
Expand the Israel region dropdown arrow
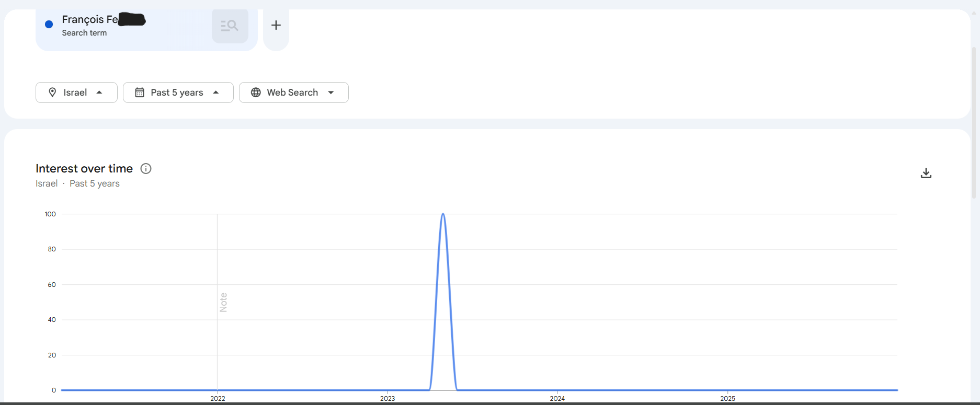(99, 92)
